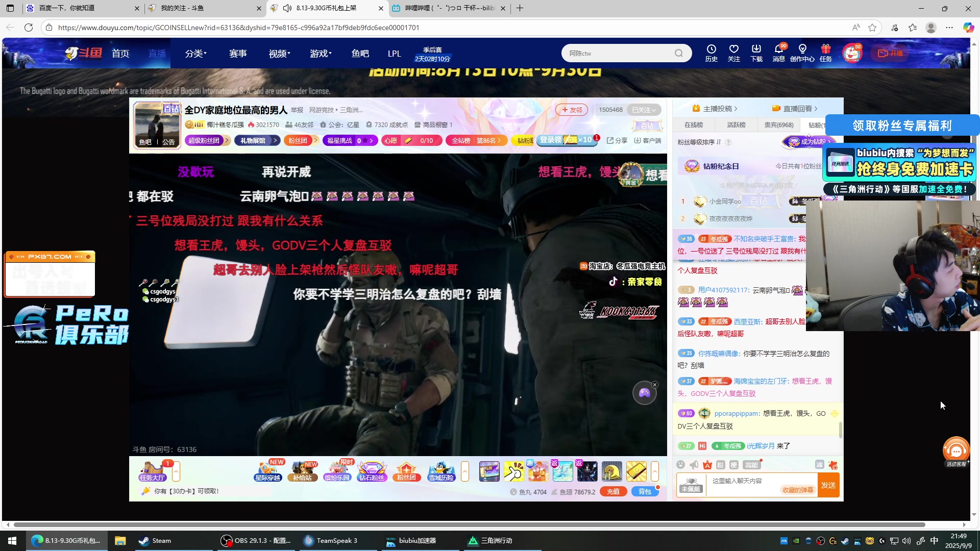The image size is (980, 551).
Task: Open the 视频 dropdown in nav
Action: click(x=279, y=54)
